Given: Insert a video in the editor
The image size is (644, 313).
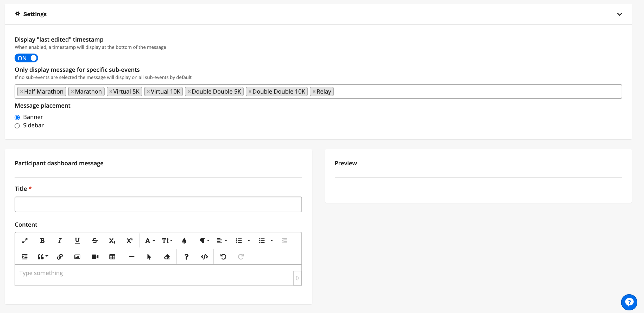Looking at the screenshot, I should pos(95,257).
